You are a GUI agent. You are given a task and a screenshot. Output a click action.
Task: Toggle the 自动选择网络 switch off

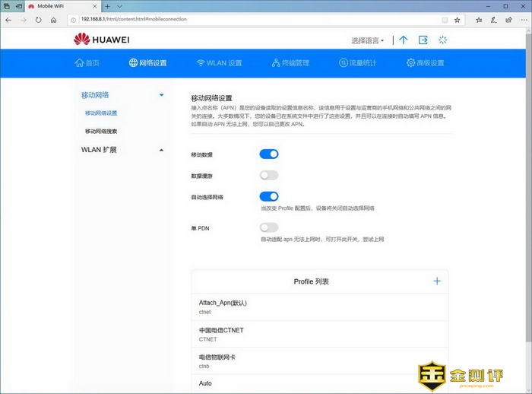[x=269, y=196]
